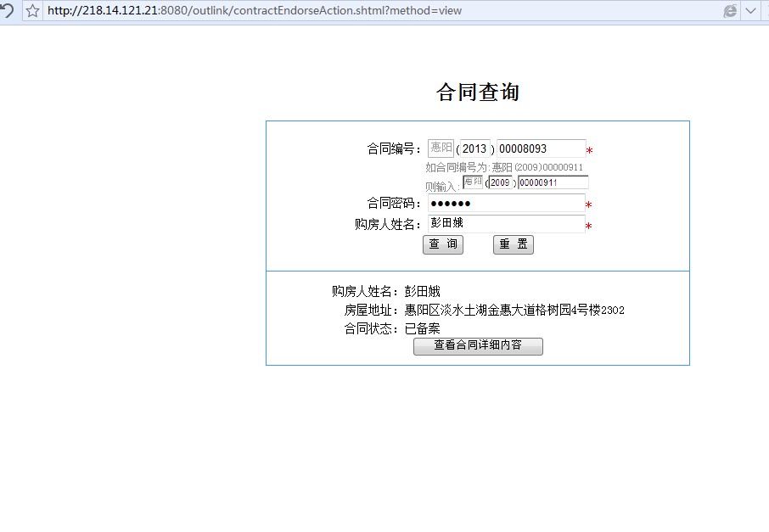Viewport: 769px width, 532px height.
Task: Click the 则输入 hint label
Action: tap(442, 187)
